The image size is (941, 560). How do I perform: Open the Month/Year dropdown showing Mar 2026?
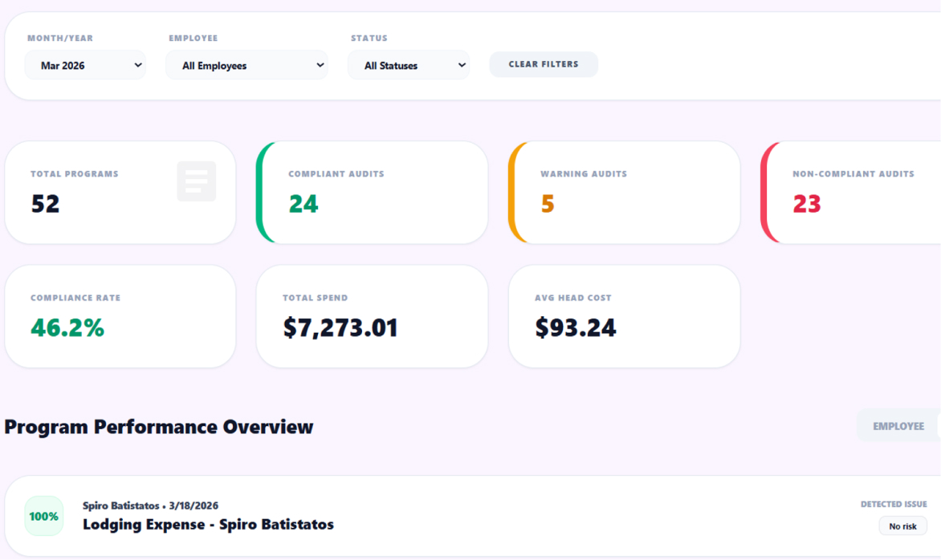[x=85, y=66]
